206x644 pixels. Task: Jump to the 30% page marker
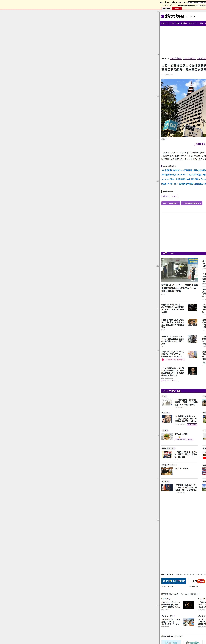(x=158, y=266)
